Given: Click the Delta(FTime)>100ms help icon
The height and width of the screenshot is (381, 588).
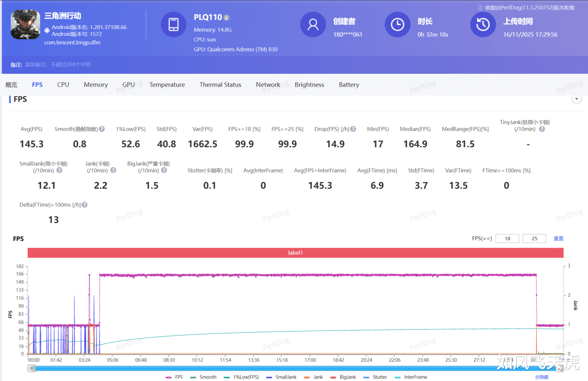Looking at the screenshot, I should pyautogui.click(x=85, y=205).
